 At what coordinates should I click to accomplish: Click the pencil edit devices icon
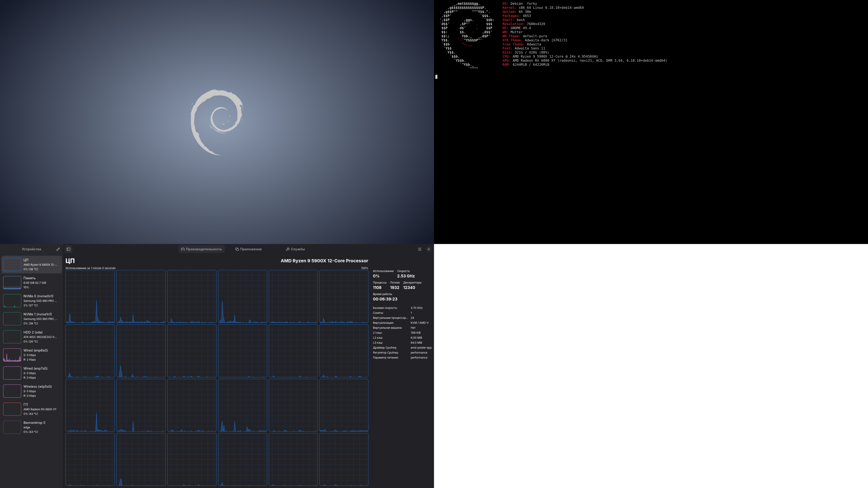pos(58,249)
